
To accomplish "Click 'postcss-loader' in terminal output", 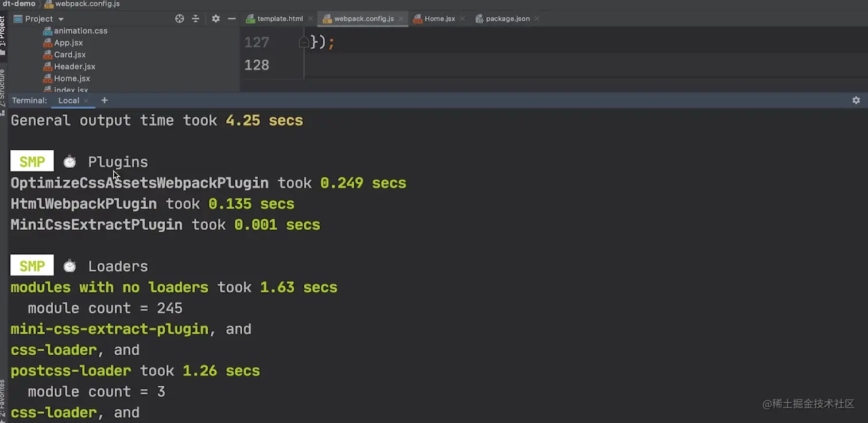I will click(71, 371).
